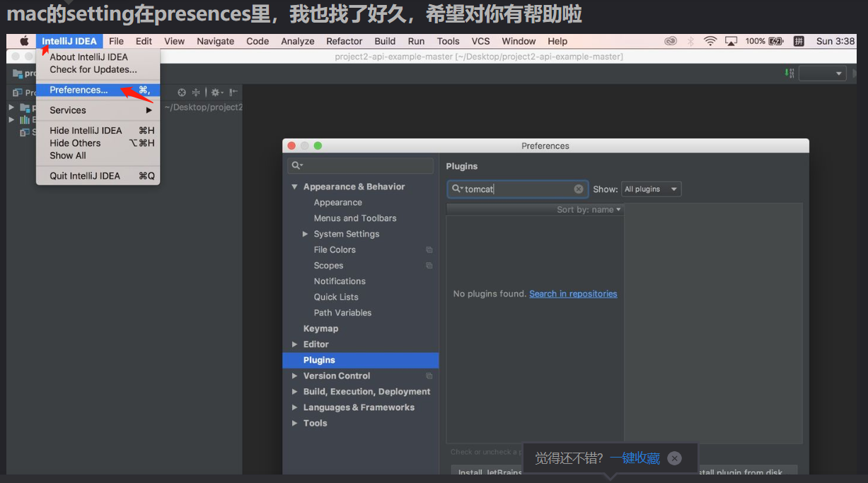This screenshot has height=483, width=868.
Task: Click the 一键收藏 link in popup
Action: pyautogui.click(x=635, y=458)
